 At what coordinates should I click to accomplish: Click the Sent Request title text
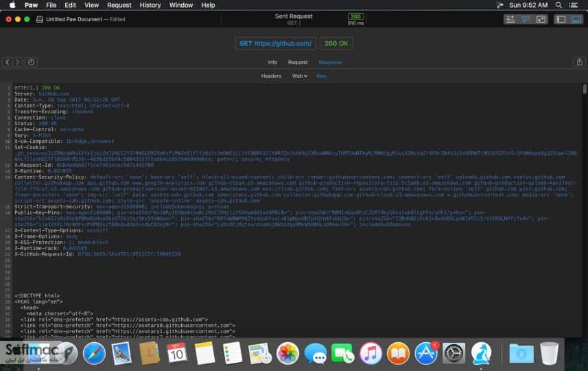[294, 16]
